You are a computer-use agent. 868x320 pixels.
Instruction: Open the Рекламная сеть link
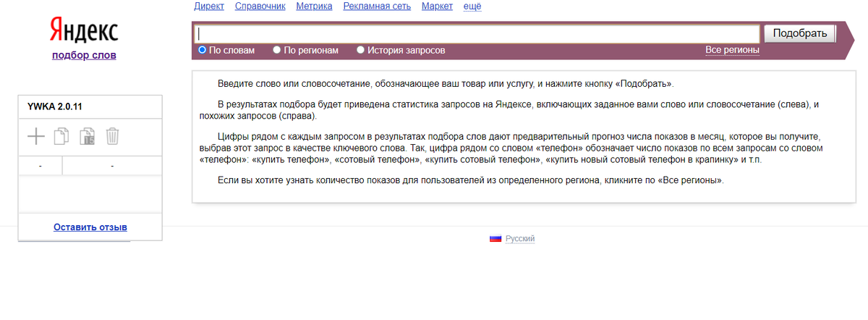pyautogui.click(x=377, y=7)
